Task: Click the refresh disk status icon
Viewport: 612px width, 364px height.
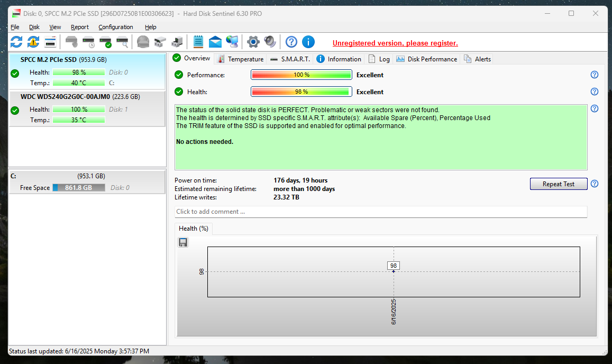Action: pyautogui.click(x=16, y=42)
